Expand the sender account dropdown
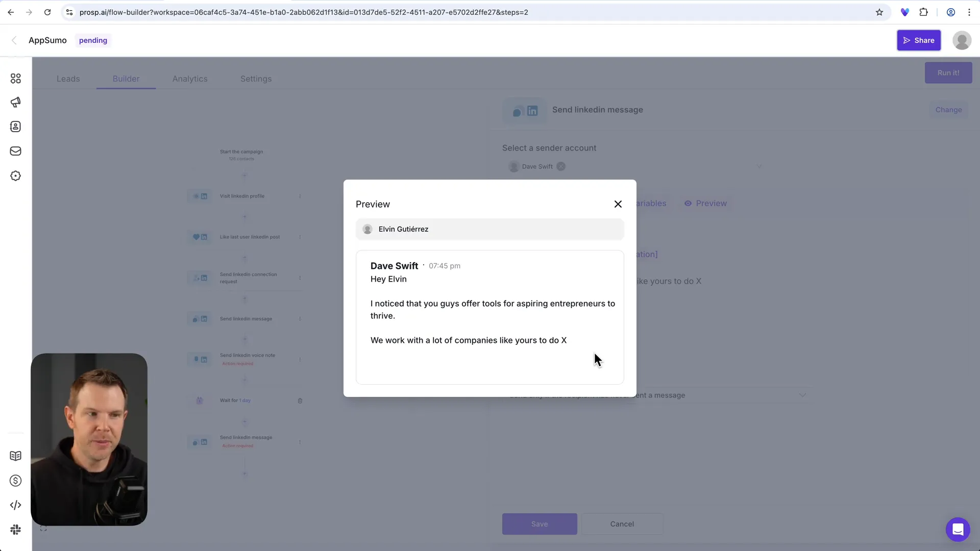 point(759,166)
